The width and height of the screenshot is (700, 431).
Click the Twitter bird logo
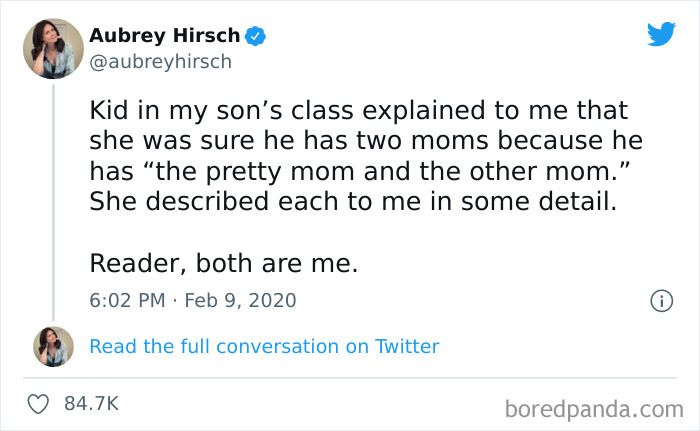[661, 36]
